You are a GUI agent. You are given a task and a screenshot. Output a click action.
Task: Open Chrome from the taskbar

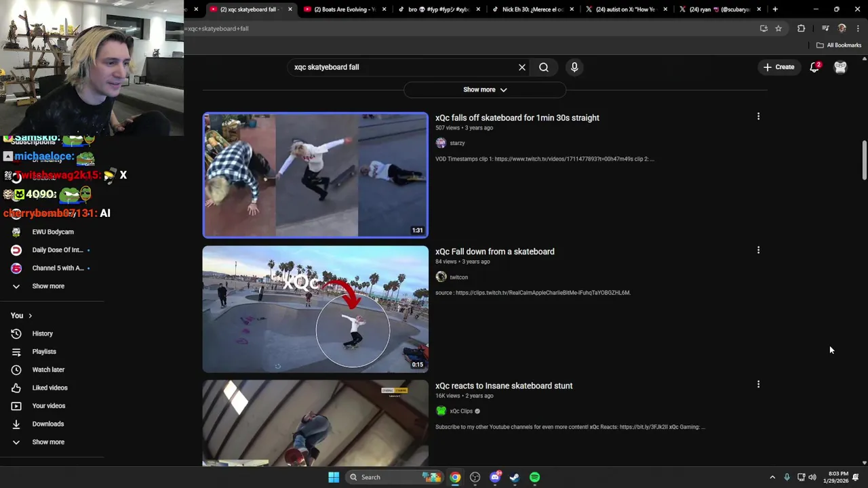point(455,477)
